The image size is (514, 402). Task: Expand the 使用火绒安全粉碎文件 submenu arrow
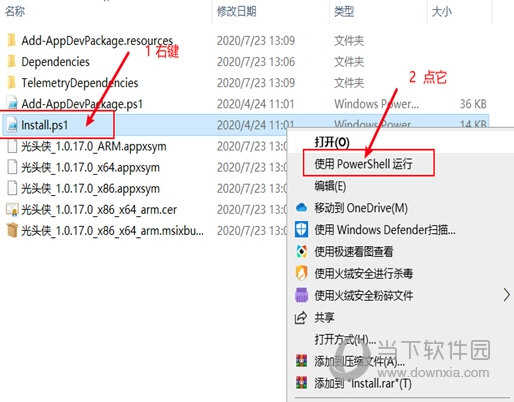click(x=507, y=295)
